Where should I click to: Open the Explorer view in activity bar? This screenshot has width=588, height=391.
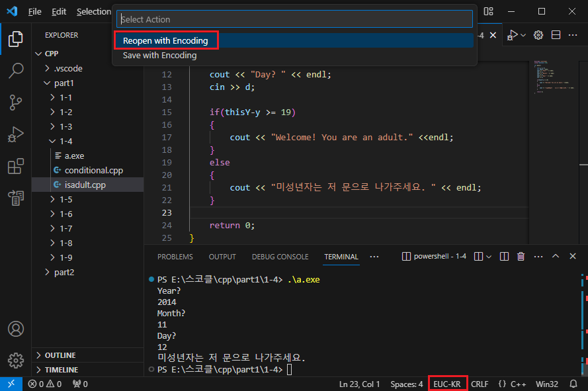tap(16, 39)
